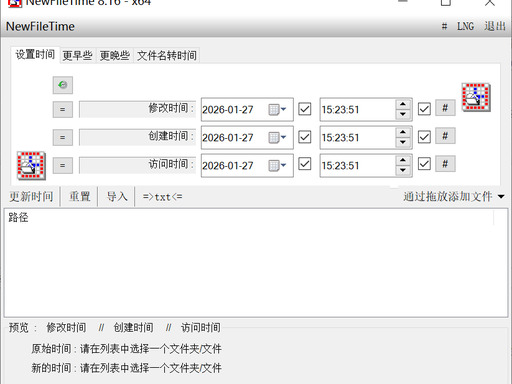Toggle date checkbox for 创建时间

305,137
